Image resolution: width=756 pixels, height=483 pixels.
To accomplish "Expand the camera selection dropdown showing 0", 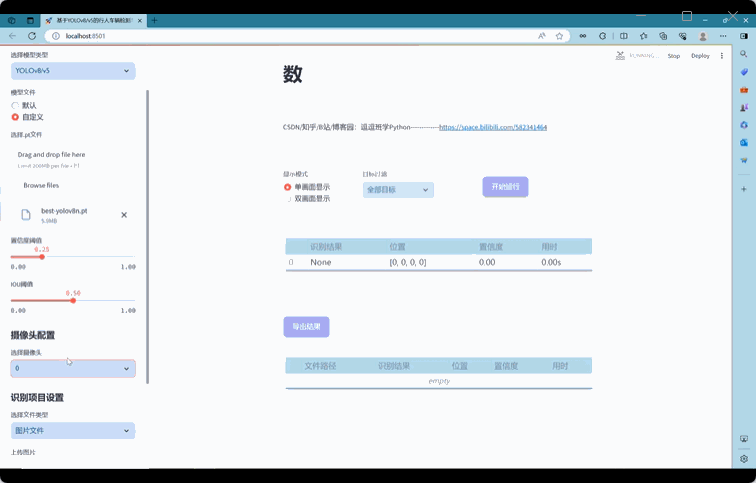I will [x=73, y=368].
